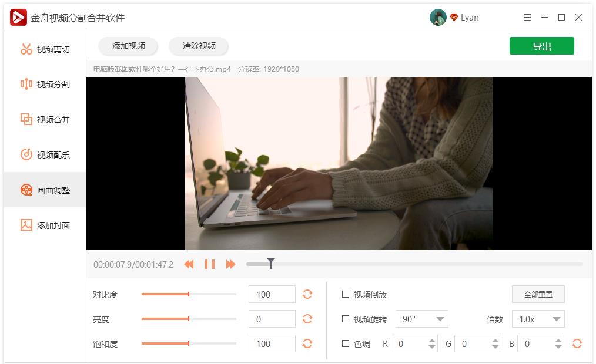
Task: Click the green 导出 export button
Action: click(541, 46)
